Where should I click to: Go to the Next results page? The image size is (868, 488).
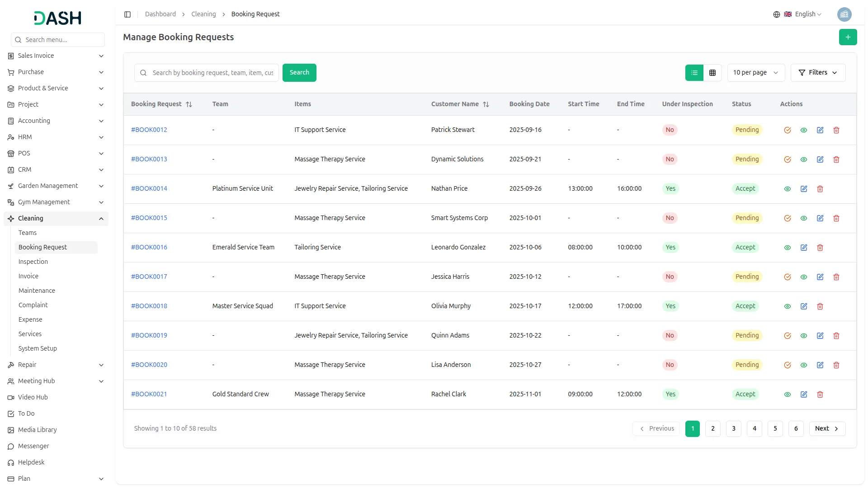point(827,429)
